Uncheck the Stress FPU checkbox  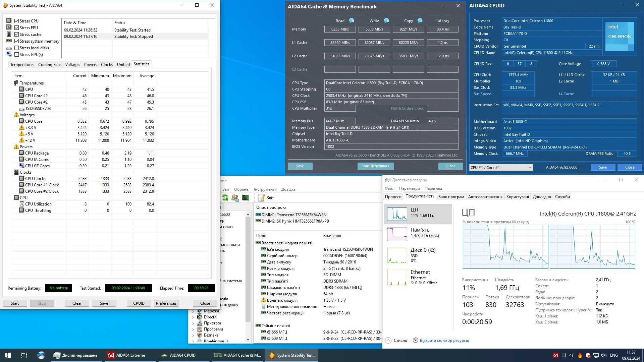[x=16, y=27]
